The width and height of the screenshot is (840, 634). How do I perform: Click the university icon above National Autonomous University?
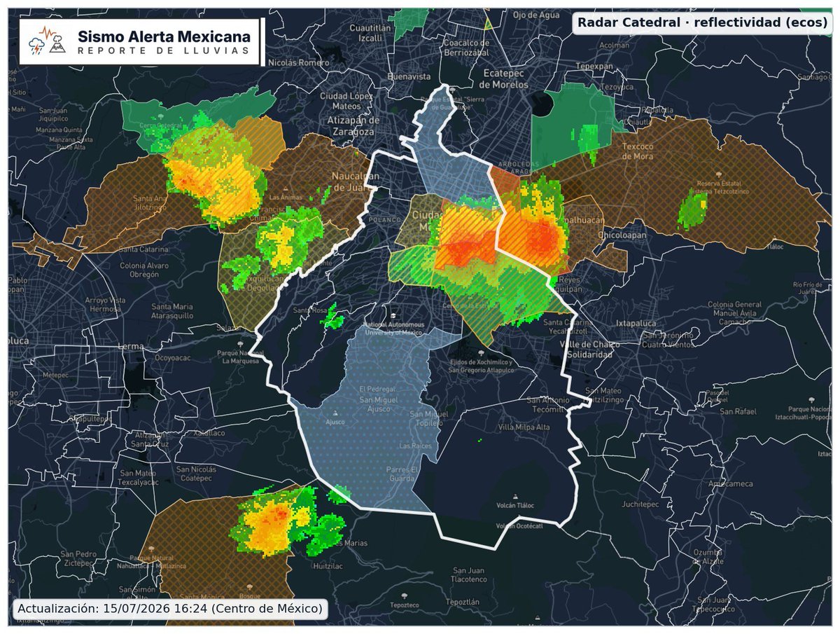393,316
